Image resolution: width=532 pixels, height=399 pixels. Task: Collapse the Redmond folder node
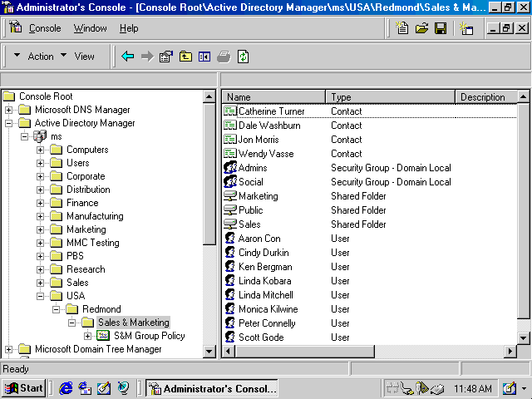57,309
